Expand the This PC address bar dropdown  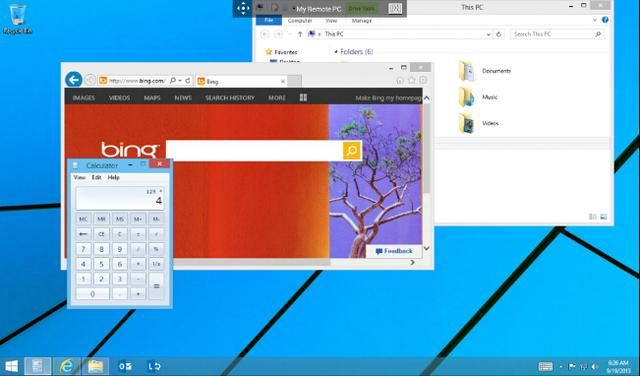[x=488, y=34]
